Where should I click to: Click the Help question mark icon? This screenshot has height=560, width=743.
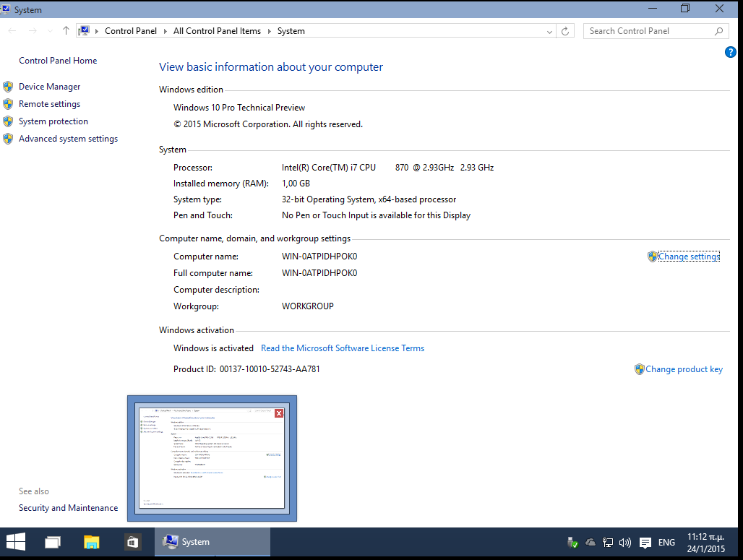click(x=730, y=52)
